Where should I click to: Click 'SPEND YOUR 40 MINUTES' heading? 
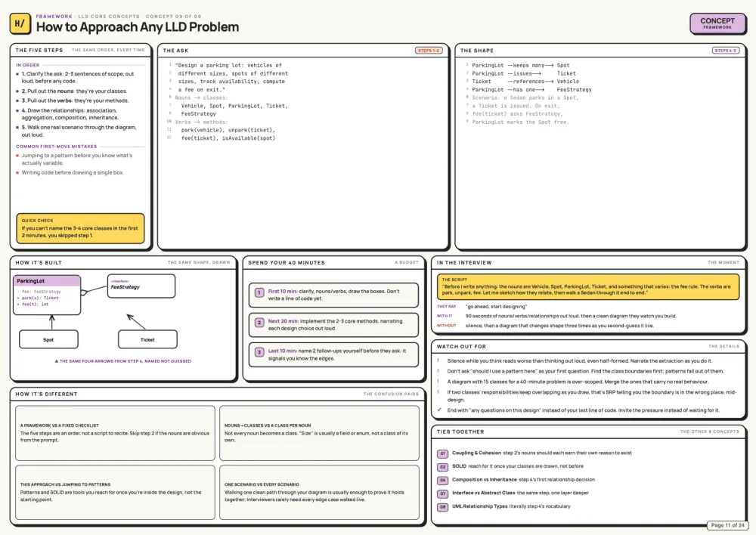click(287, 263)
